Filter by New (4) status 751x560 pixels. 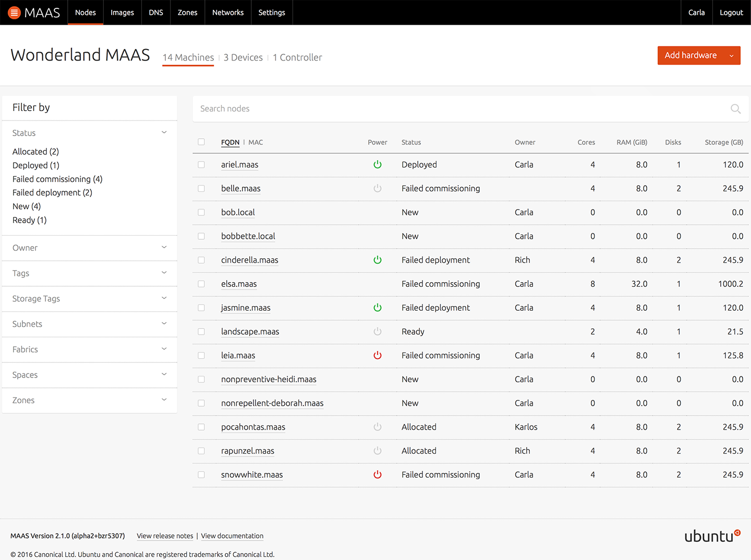point(27,206)
